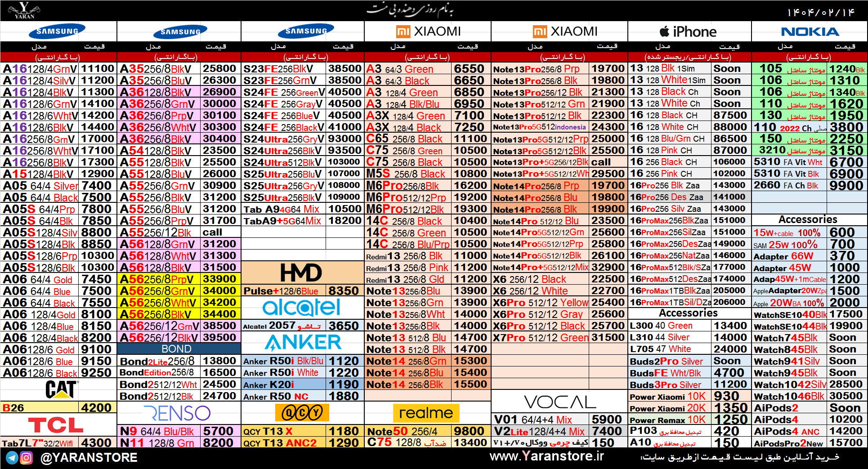Click the Pulse+ 128/6 Blue HMD row
This screenshot has height=469, width=868.
(303, 290)
